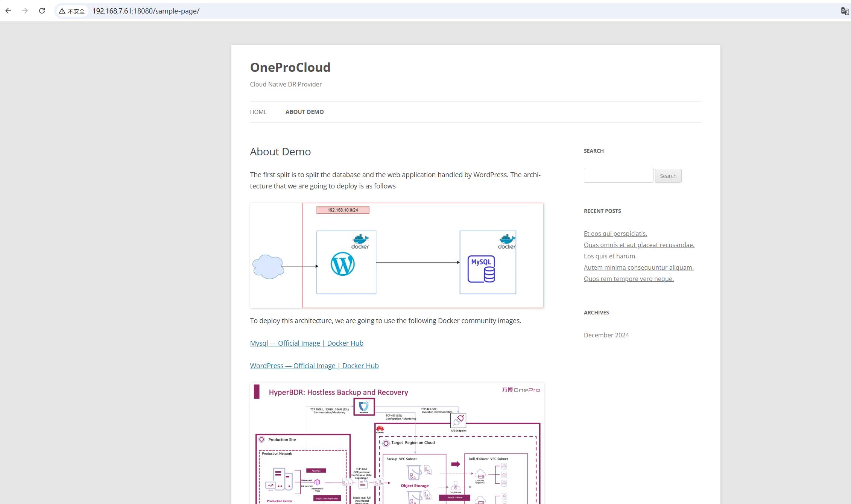Viewport: 851px width, 504px height.
Task: Click docker whale above the MySQL icon
Action: 507,241
